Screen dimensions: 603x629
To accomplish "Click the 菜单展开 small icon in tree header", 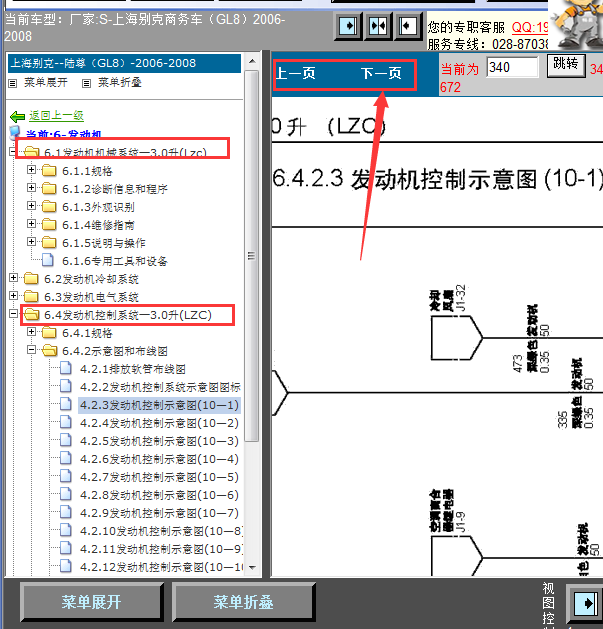I will pyautogui.click(x=13, y=83).
